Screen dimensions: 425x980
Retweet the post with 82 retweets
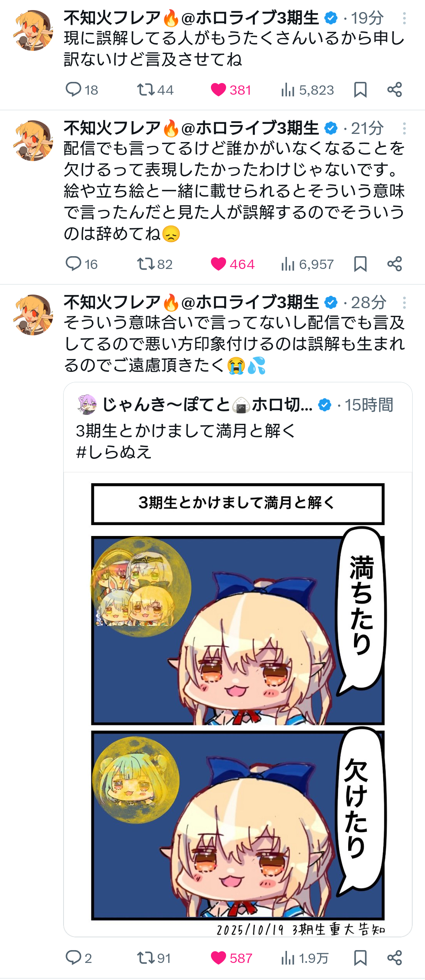pyautogui.click(x=154, y=264)
